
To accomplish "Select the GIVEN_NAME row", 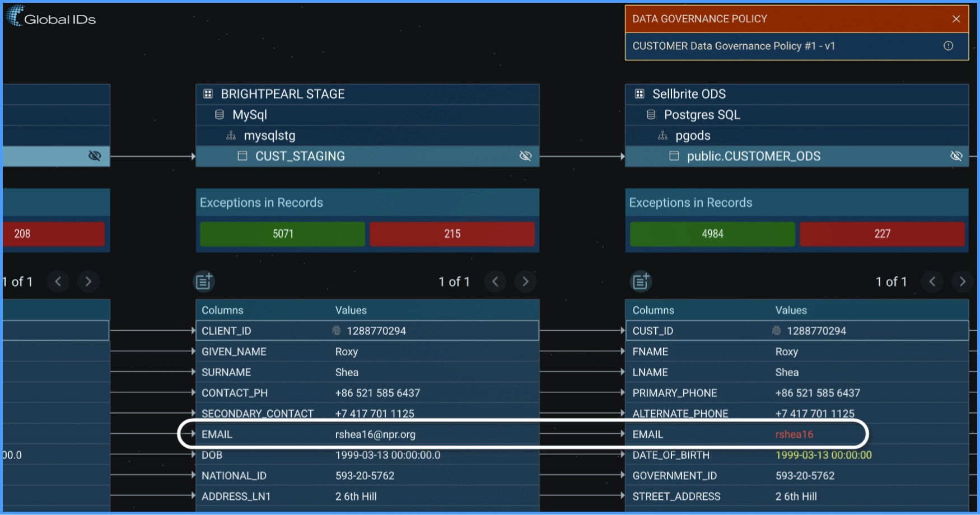I will tap(367, 352).
